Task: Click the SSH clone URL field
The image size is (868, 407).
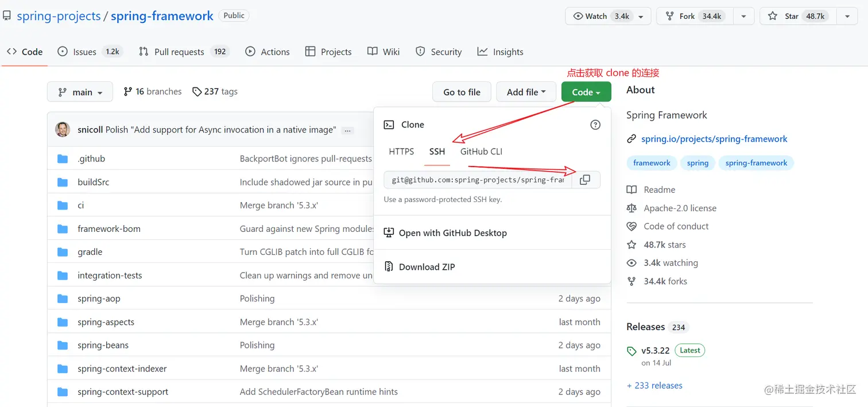Action: [478, 180]
